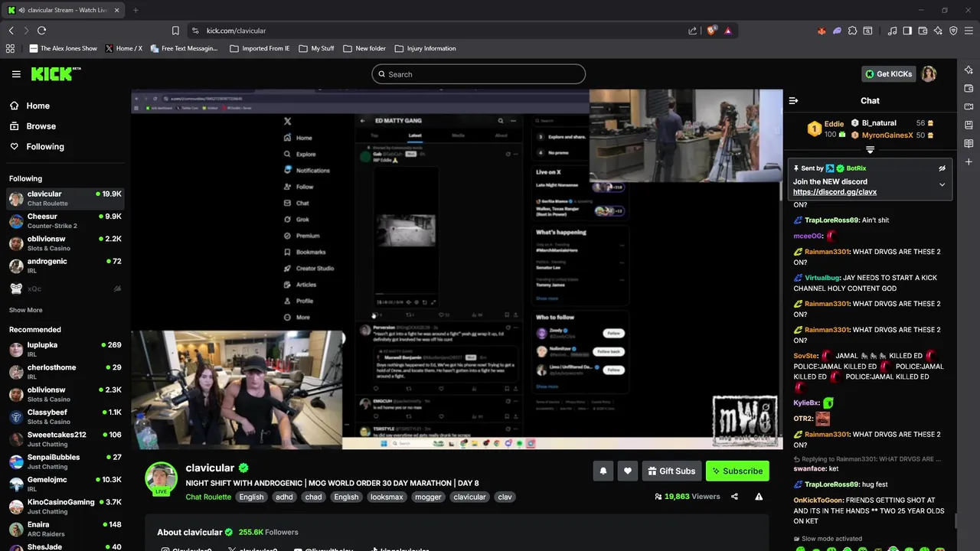Open MetaMask fox extension
980x551 pixels.
[822, 31]
